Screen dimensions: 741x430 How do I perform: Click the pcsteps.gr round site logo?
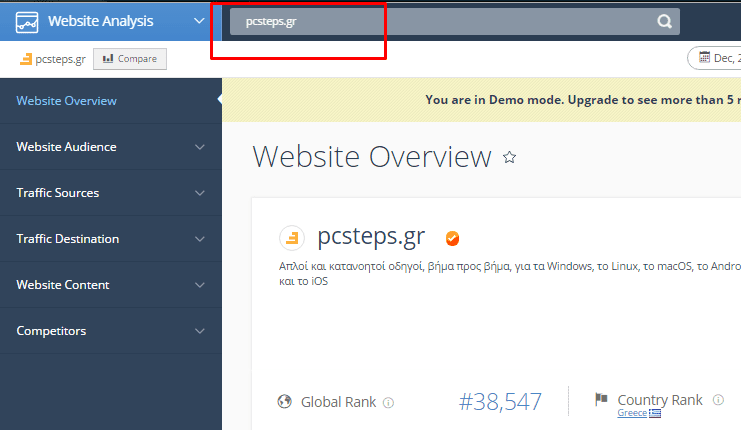coord(292,238)
